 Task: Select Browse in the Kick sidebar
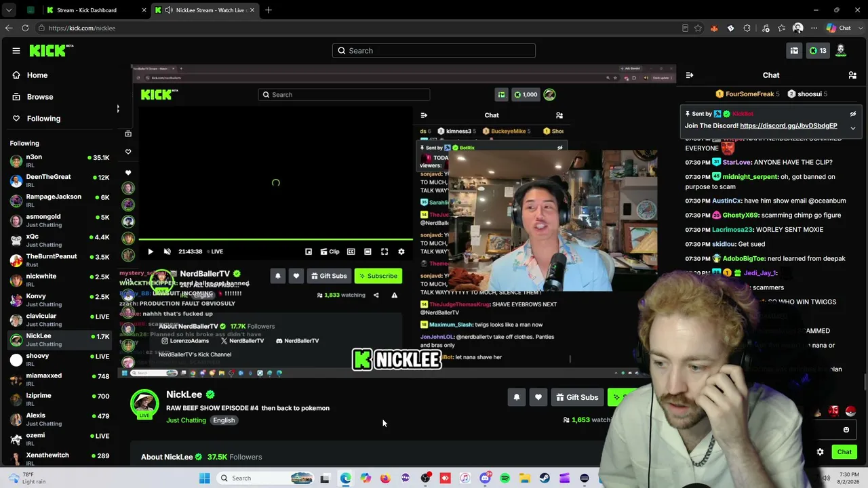pyautogui.click(x=33, y=97)
